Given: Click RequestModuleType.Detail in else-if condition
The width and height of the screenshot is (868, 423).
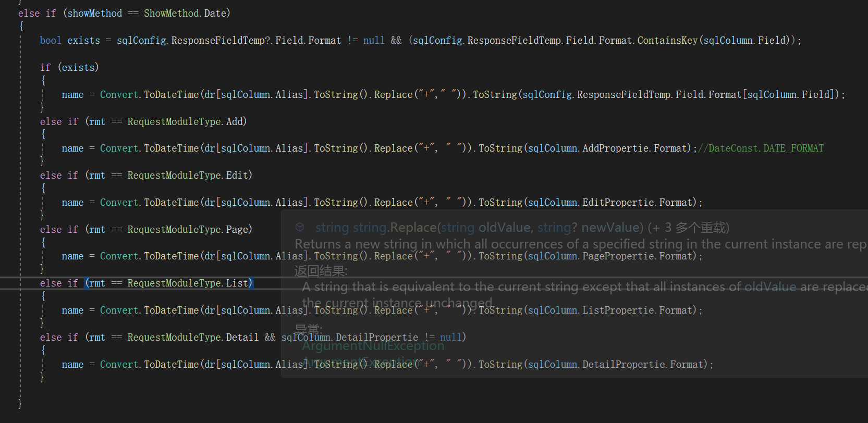Looking at the screenshot, I should point(193,338).
